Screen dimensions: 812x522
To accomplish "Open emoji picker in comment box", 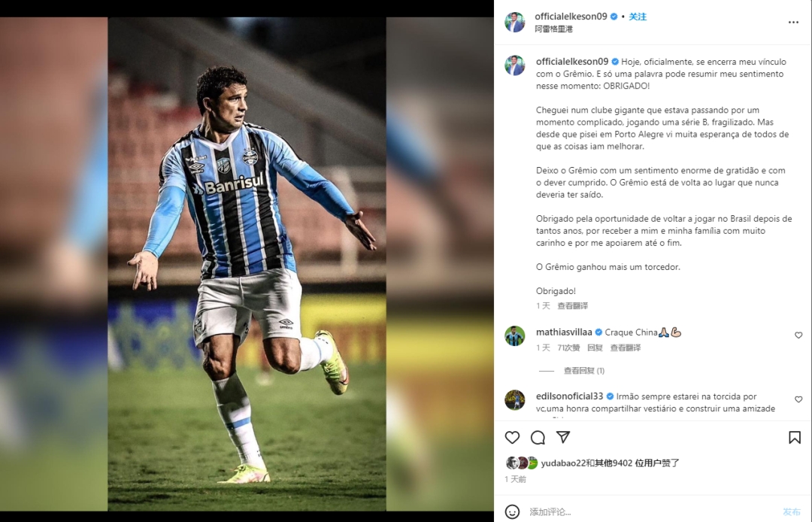I will pos(512,511).
